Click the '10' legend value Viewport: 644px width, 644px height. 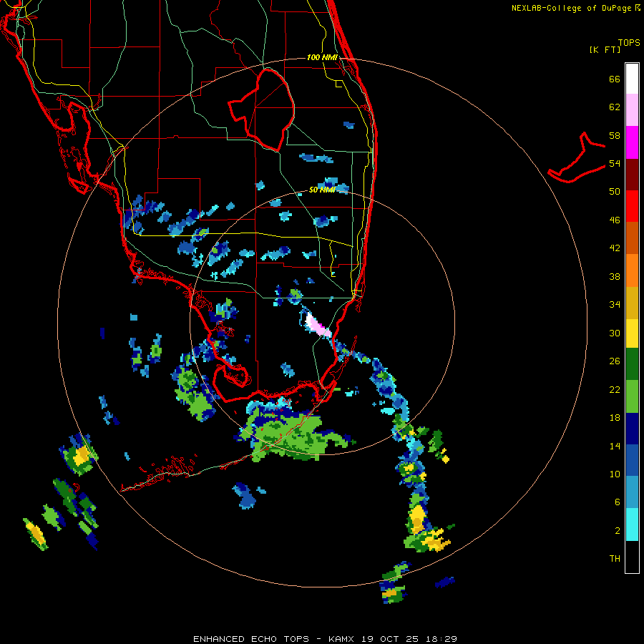(x=615, y=474)
